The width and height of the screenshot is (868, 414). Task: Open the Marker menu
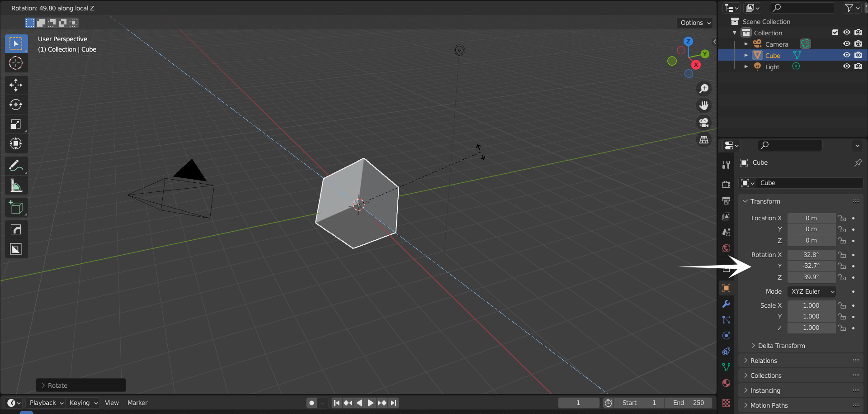[137, 403]
